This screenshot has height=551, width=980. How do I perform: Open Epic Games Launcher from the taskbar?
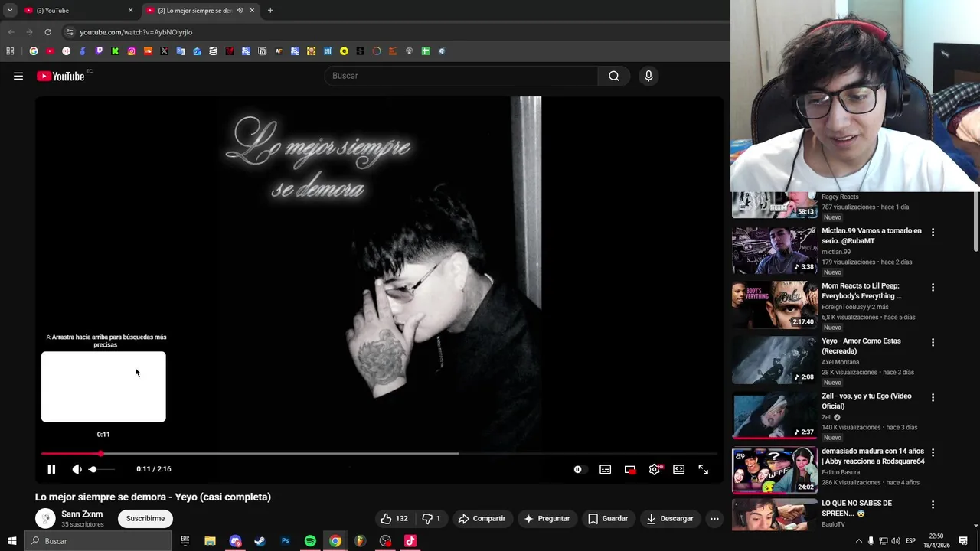point(185,541)
